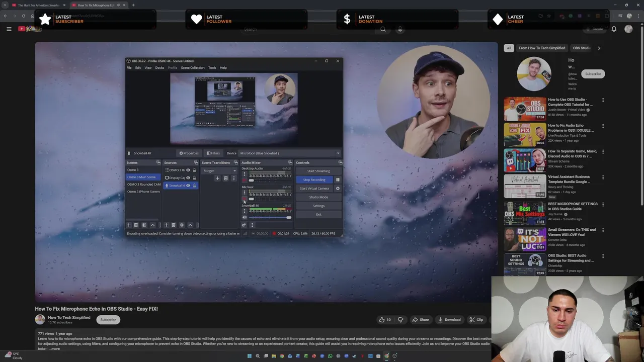The image size is (644, 362).
Task: Open WhatsApp from the taskbar
Action: click(330, 356)
